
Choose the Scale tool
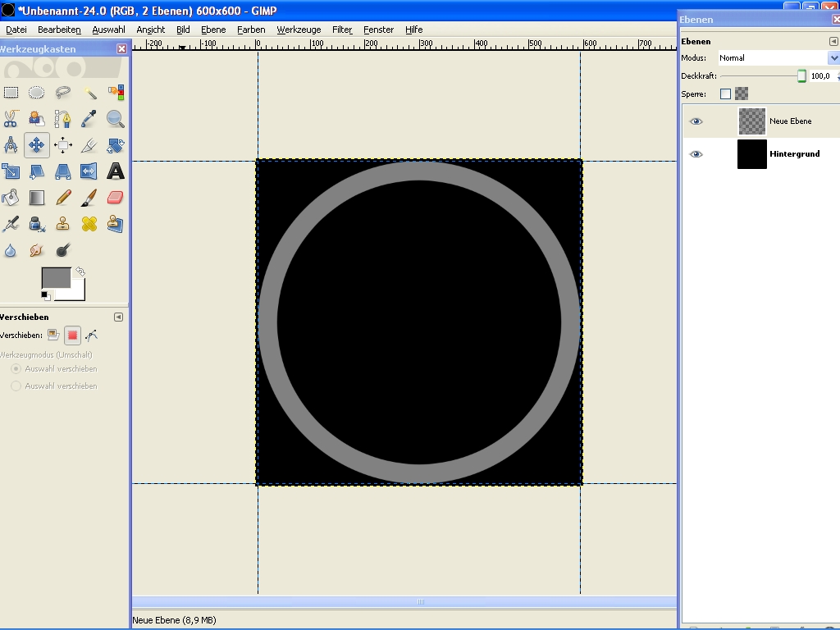coord(11,171)
